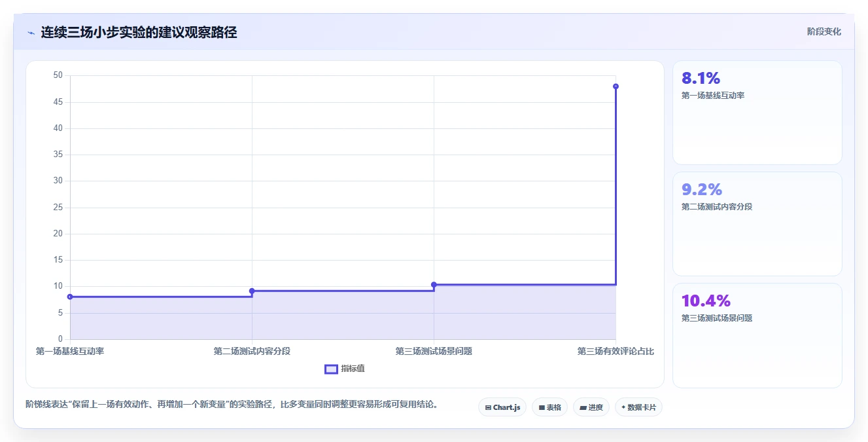
Task: Click the 10.4% value text
Action: 706,301
